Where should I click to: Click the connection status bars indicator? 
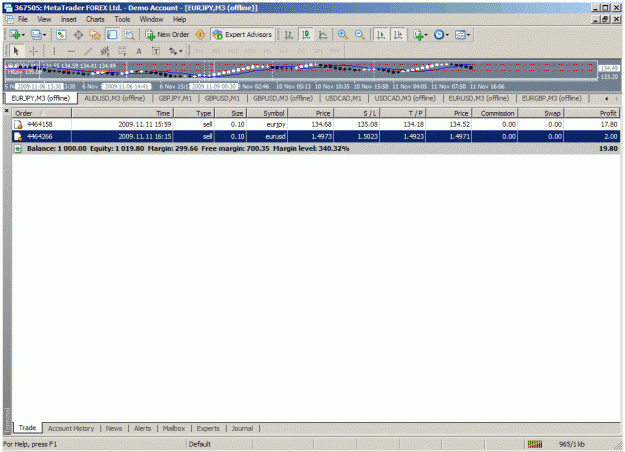pos(535,444)
